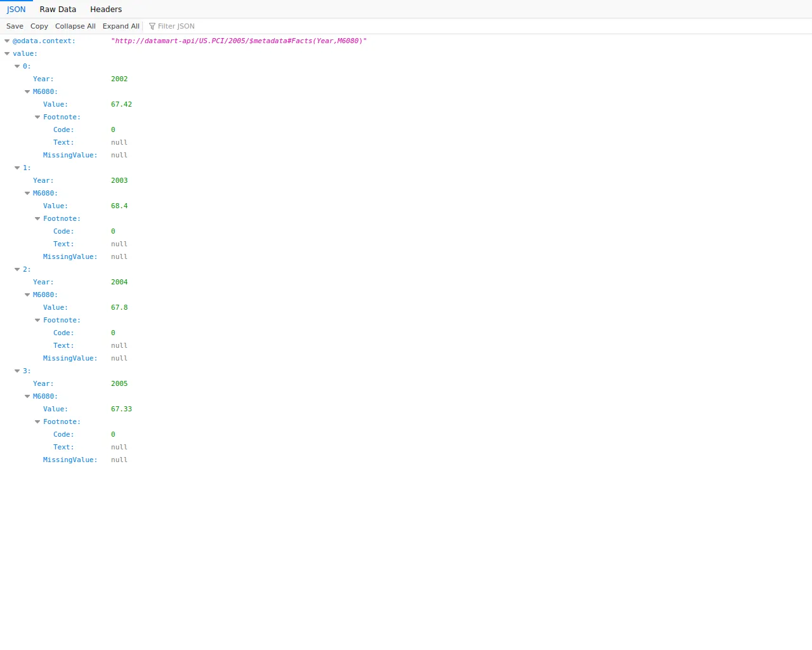Collapse the M6080 node under item 2

click(27, 295)
